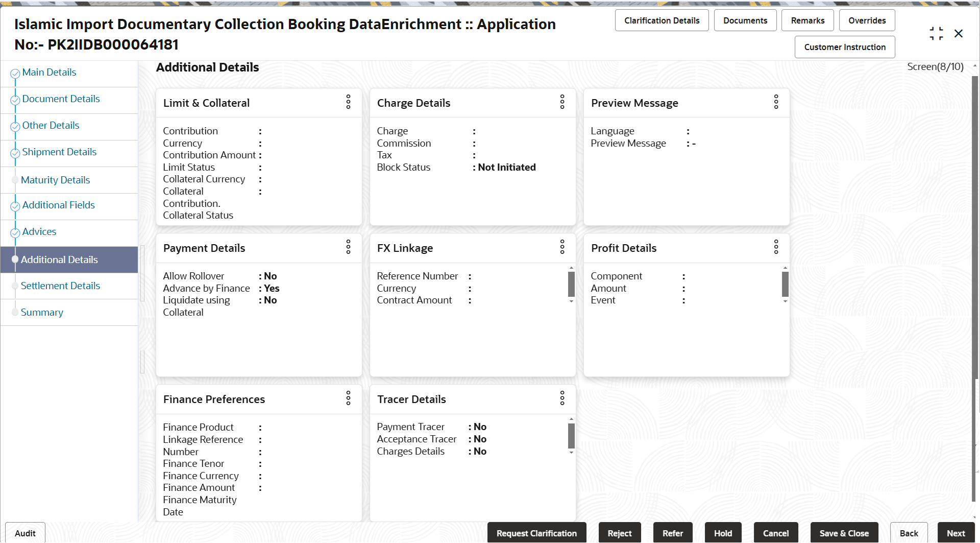Click the Next button
Image resolution: width=980 pixels, height=543 pixels.
click(x=956, y=533)
